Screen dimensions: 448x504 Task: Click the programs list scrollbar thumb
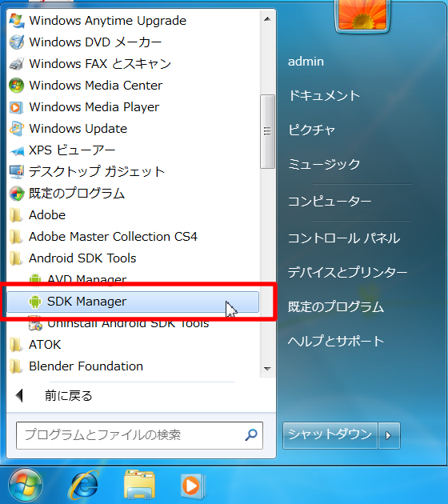pos(267,131)
